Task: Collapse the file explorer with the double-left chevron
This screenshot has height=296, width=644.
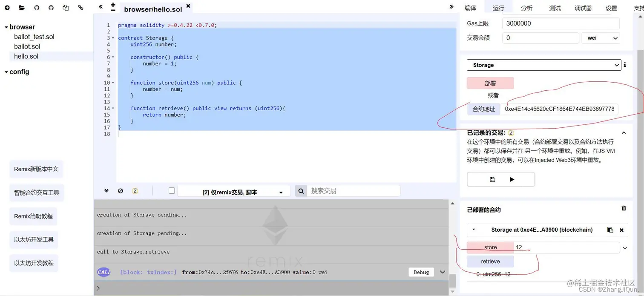Action: (x=101, y=7)
